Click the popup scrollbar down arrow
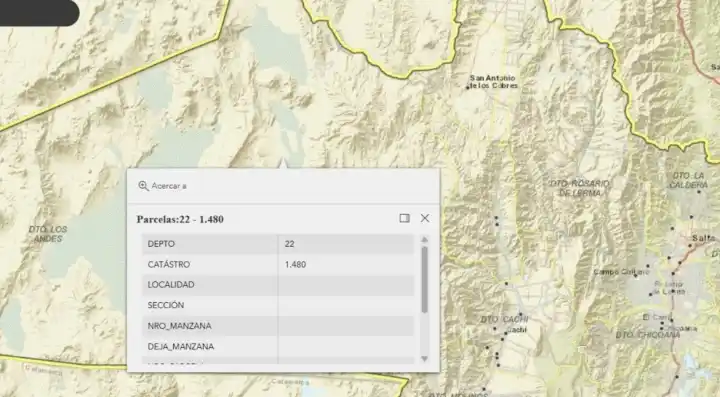The image size is (720, 397). (424, 358)
